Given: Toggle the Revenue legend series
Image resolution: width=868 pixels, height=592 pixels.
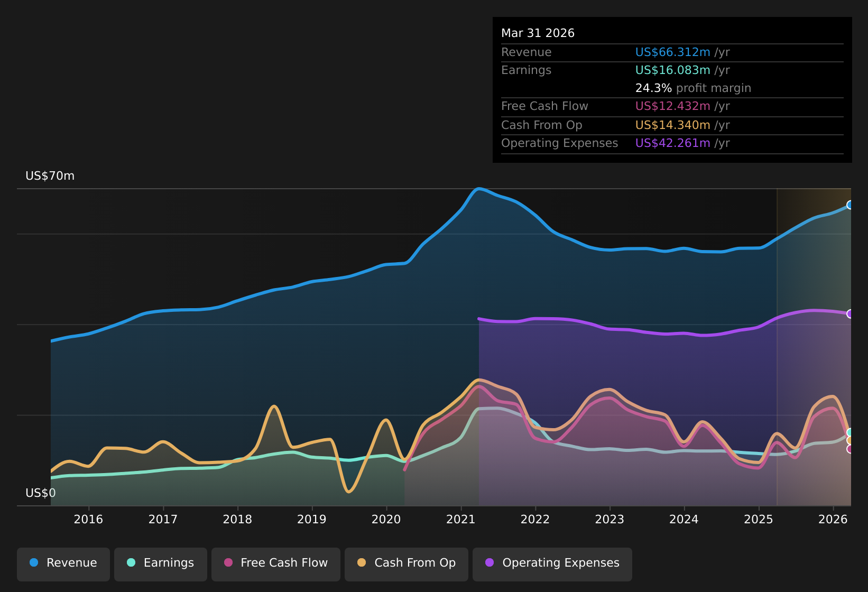Looking at the screenshot, I should (x=63, y=564).
